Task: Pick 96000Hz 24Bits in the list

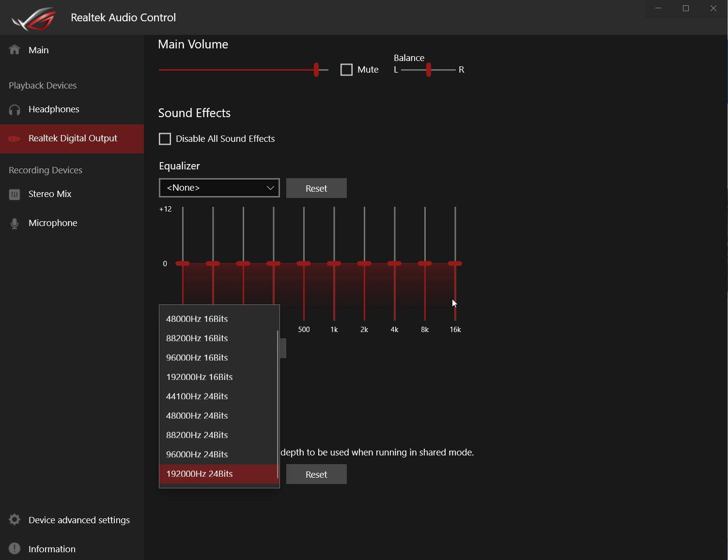Action: (197, 454)
